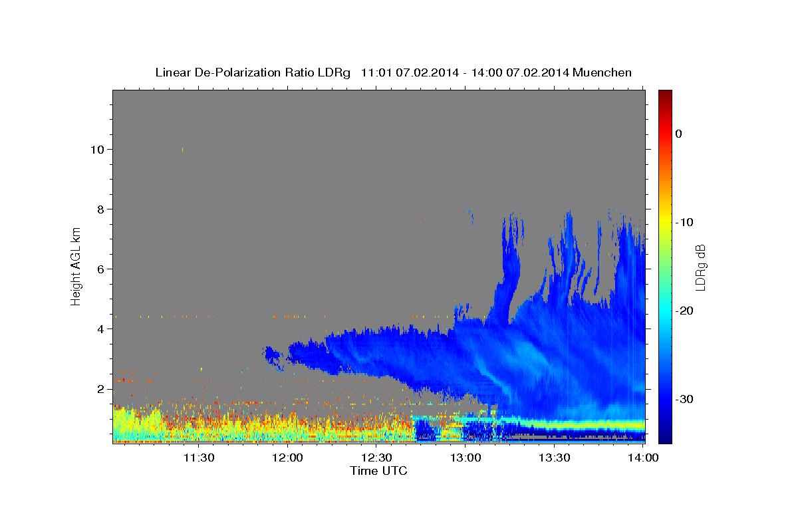This screenshot has height=532, width=798.
Task: Click the 'Time UTC' axis title
Action: tap(378, 471)
